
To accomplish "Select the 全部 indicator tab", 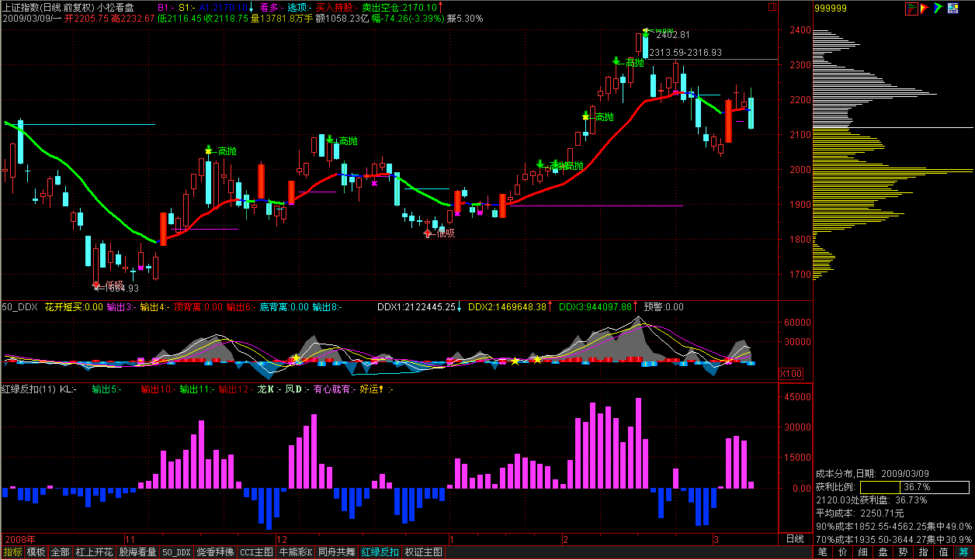I will [x=60, y=552].
